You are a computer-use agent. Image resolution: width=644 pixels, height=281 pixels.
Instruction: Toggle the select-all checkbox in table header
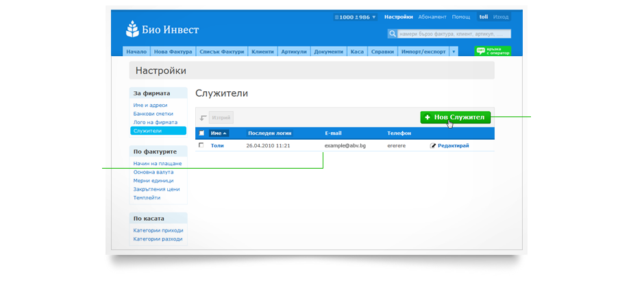pyautogui.click(x=201, y=133)
